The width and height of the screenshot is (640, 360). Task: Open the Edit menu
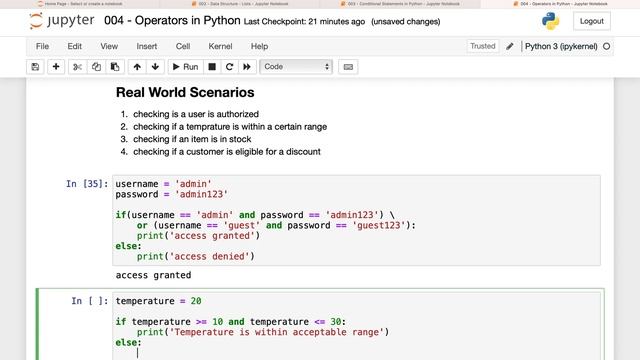75,46
